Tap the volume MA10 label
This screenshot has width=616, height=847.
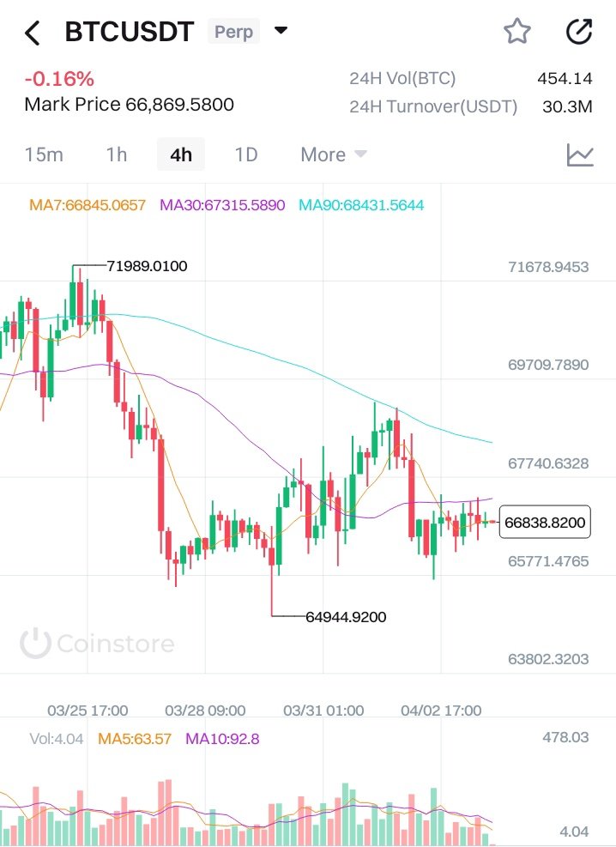222,738
